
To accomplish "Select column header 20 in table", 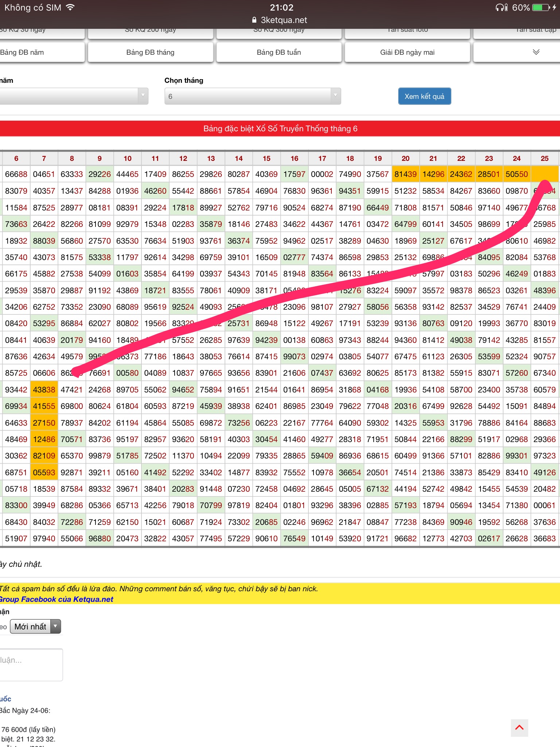I will pos(405,158).
